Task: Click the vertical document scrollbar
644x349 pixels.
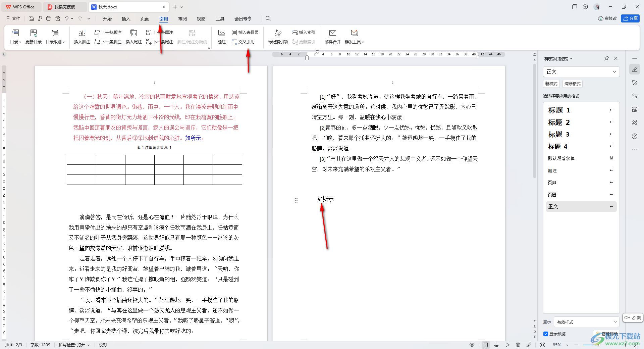Action: click(x=535, y=121)
